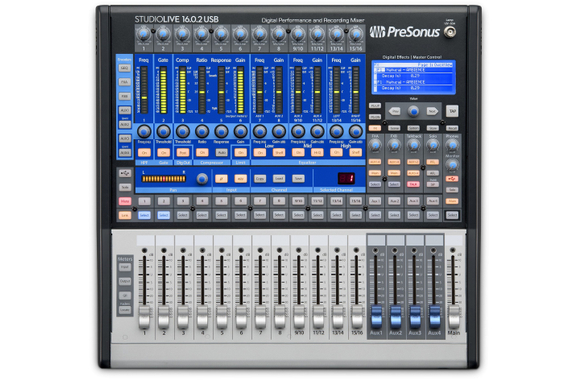Toggle the pink Mute button at left
Screen dimensions: 576x380
pos(125,201)
